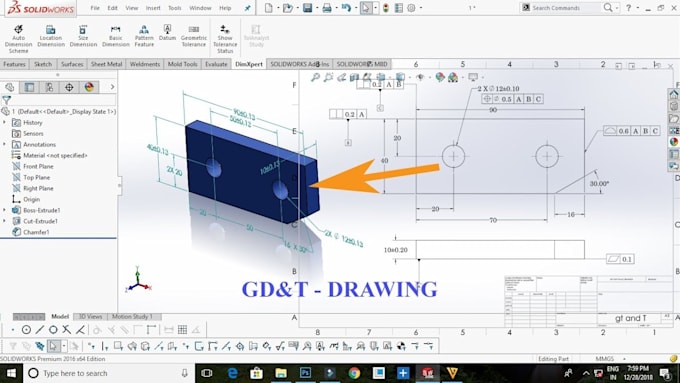The height and width of the screenshot is (383, 680).
Task: Open the Tools menu
Action: tap(175, 8)
